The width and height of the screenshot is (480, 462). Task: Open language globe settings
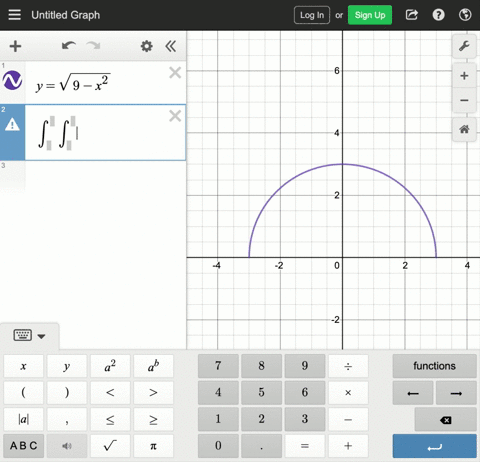465,15
